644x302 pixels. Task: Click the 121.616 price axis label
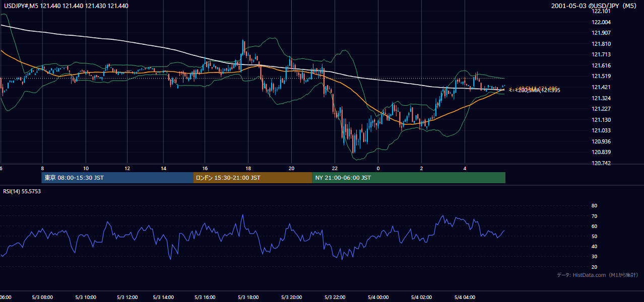[x=601, y=65]
